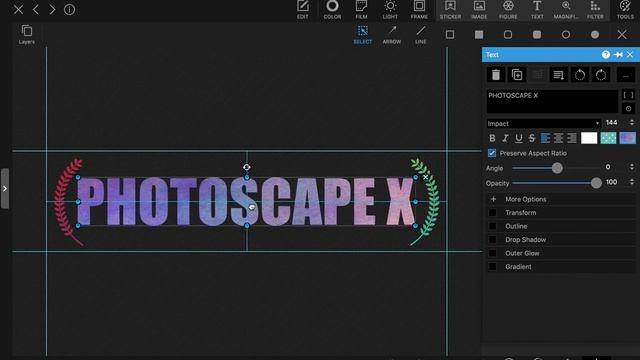Duplicate the text object
The height and width of the screenshot is (360, 640).
point(517,75)
